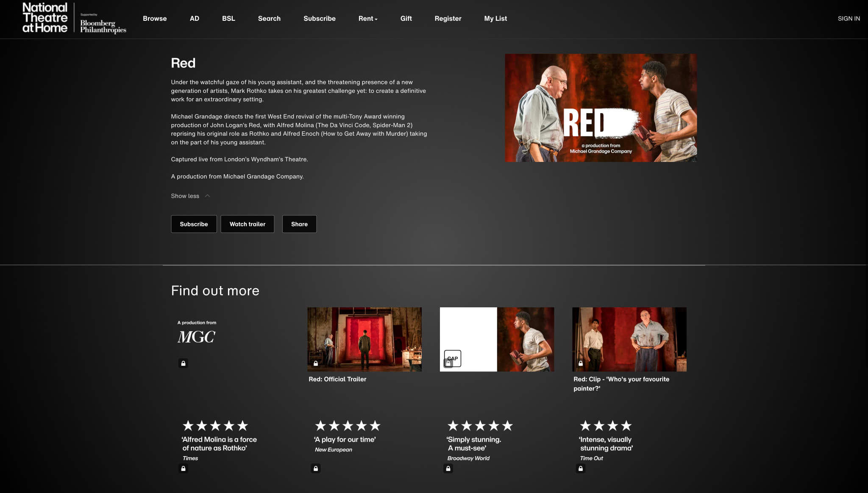Select the lock icon under the Time Out review

click(x=581, y=468)
